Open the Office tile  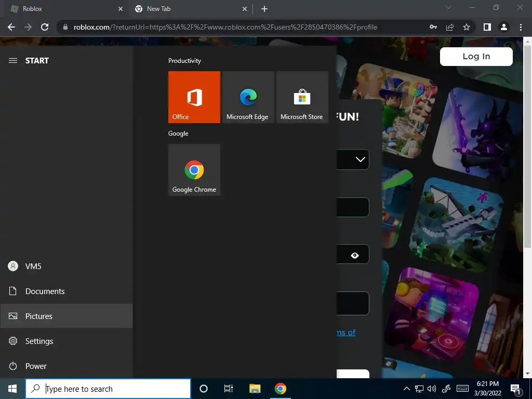tap(194, 97)
